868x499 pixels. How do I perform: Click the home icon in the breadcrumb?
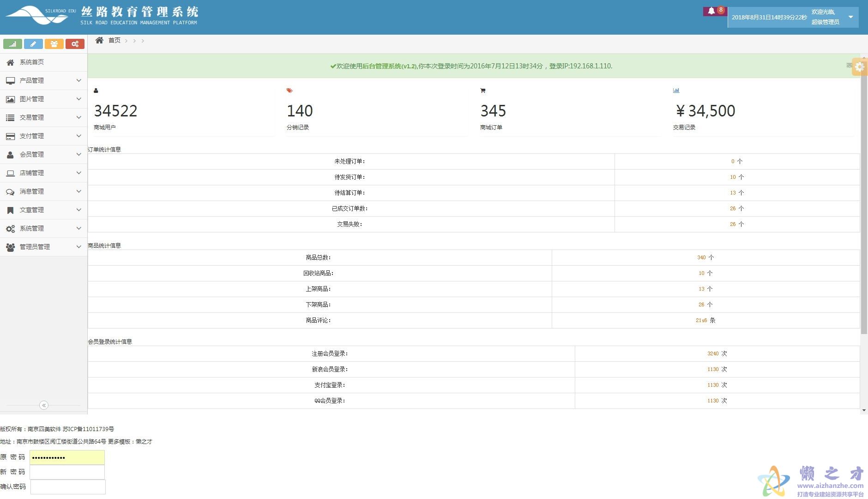point(99,41)
